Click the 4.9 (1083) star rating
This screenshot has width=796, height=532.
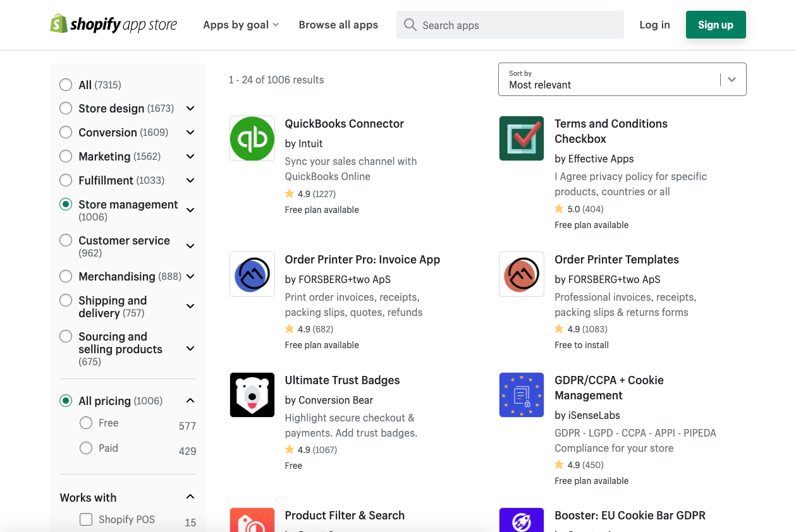pos(581,329)
